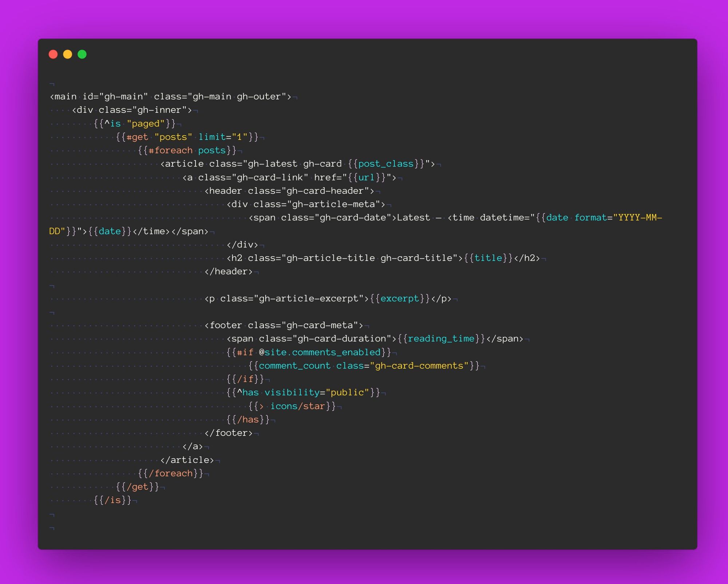
Task: Click the {{^is "paged"}} helper line
Action: click(x=135, y=124)
